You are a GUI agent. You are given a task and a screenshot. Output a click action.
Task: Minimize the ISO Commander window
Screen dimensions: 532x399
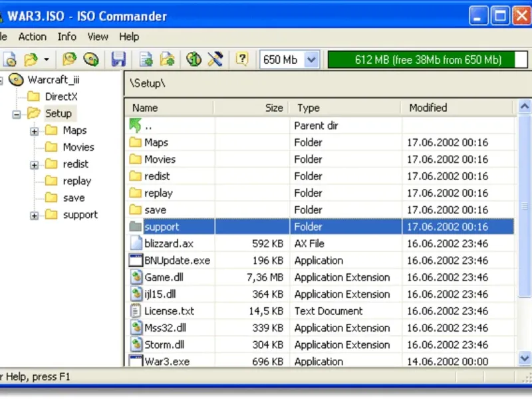478,15
